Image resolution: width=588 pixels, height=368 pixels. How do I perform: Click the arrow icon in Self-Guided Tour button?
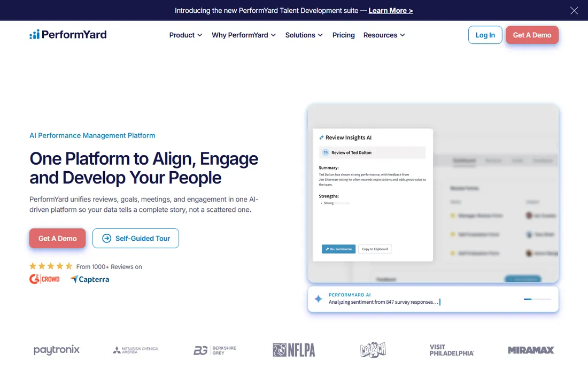click(106, 238)
